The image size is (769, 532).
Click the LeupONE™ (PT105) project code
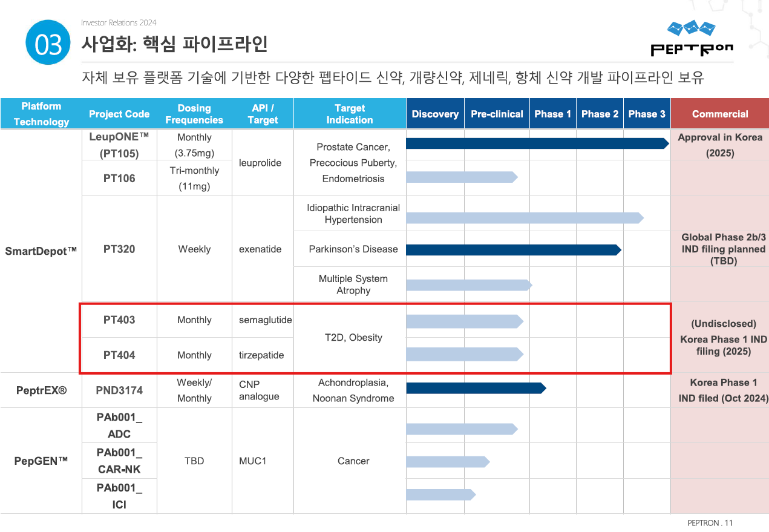[x=119, y=145]
